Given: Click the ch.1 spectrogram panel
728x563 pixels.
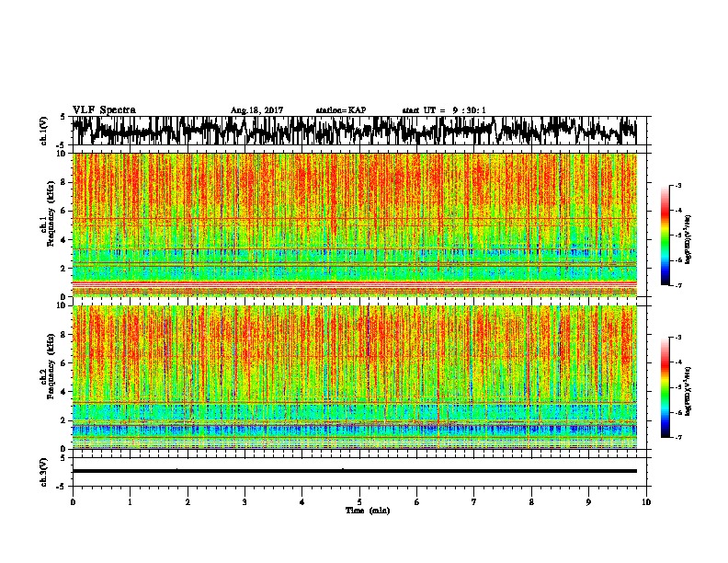Looking at the screenshot, I should point(354,224).
